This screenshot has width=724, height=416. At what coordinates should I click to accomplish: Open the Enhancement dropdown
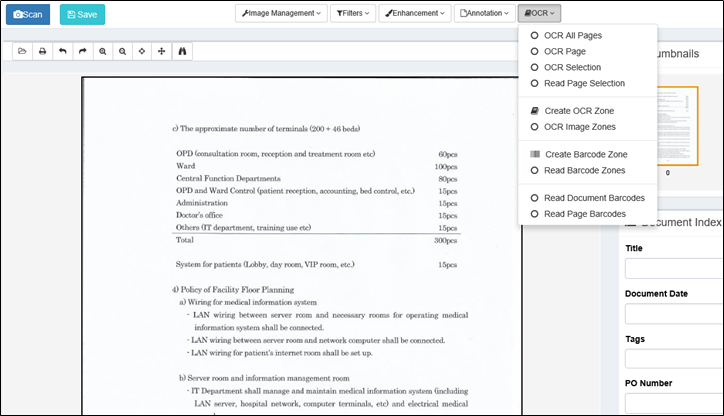coord(414,14)
